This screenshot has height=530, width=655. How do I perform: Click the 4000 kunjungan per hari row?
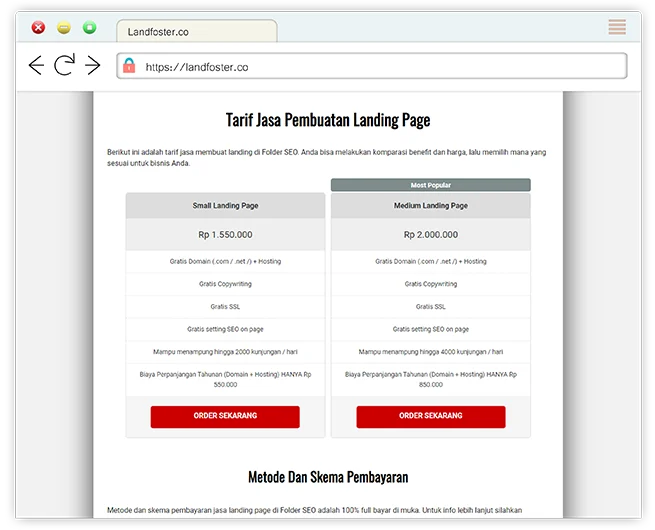[x=430, y=351]
